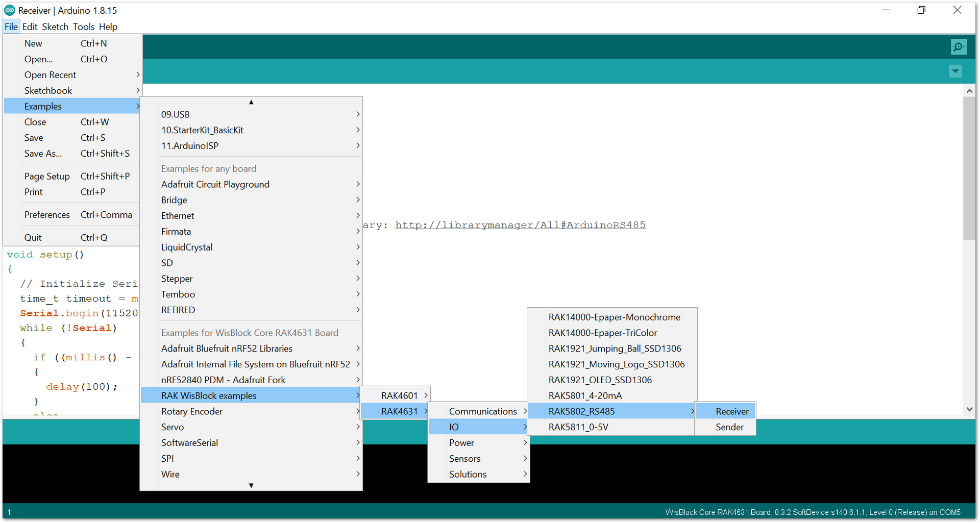Select the Examples menu entry
Viewport: 980px width, 523px height.
tap(72, 106)
